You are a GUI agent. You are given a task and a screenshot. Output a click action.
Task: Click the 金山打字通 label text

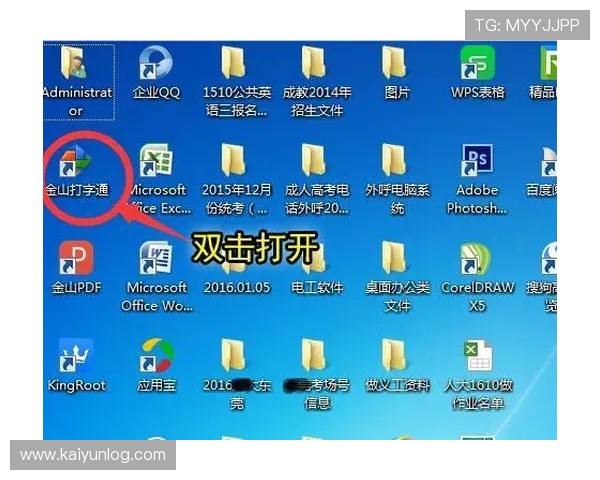coord(77,190)
